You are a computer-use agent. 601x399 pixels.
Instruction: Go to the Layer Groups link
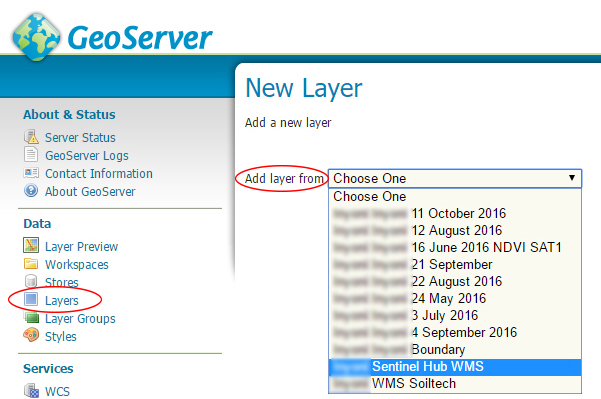[x=80, y=319]
